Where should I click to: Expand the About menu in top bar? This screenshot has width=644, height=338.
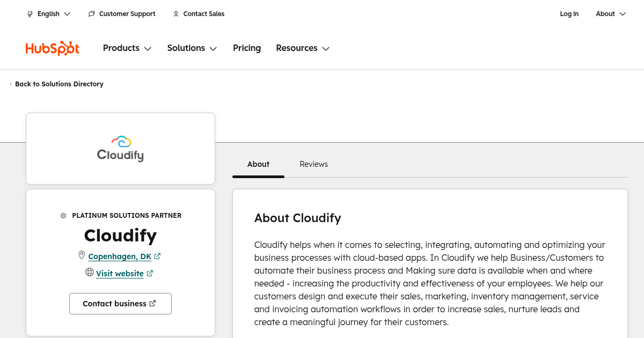pyautogui.click(x=611, y=14)
